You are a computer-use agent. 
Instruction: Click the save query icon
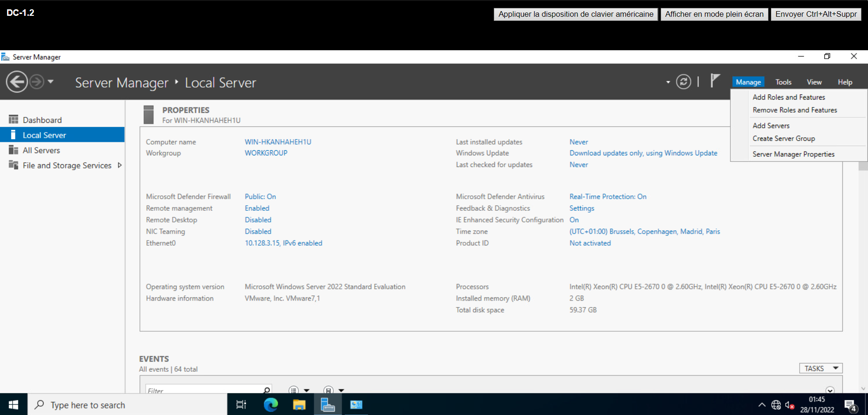328,390
